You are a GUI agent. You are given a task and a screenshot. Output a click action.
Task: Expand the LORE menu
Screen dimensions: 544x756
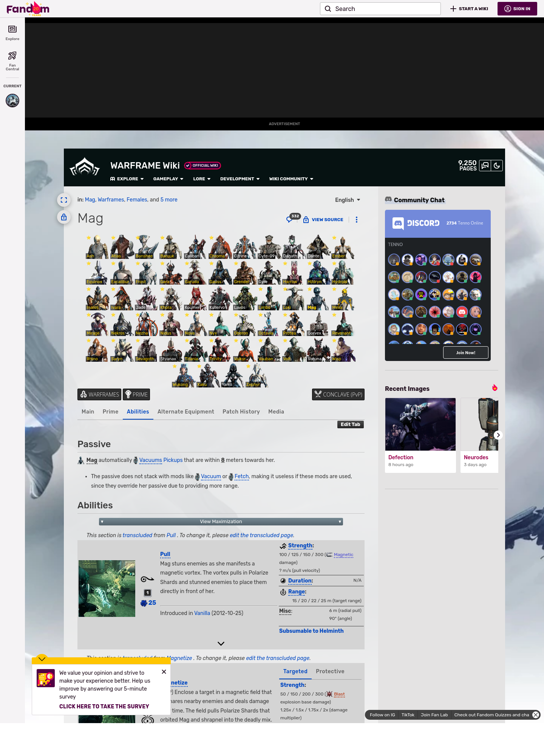point(202,179)
